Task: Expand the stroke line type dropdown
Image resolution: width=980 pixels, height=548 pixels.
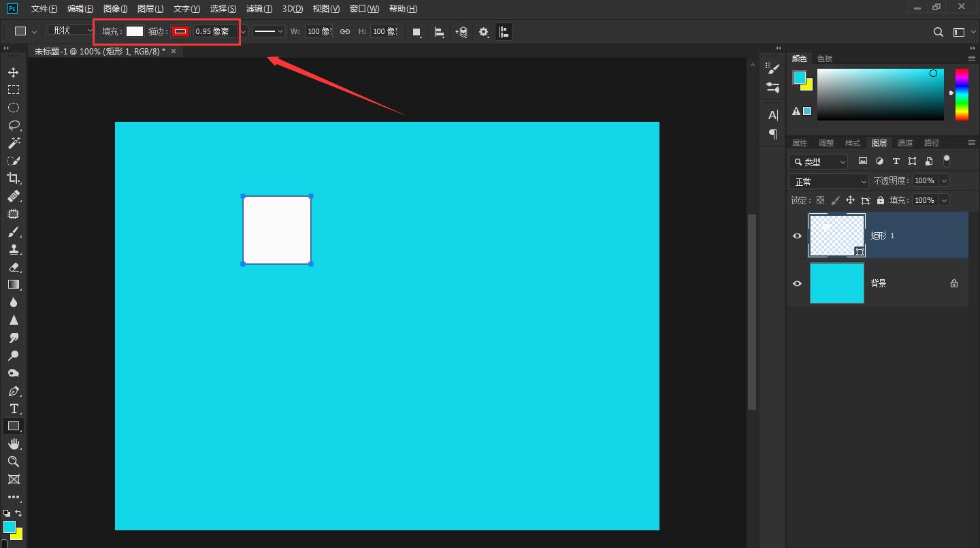Action: (x=269, y=31)
